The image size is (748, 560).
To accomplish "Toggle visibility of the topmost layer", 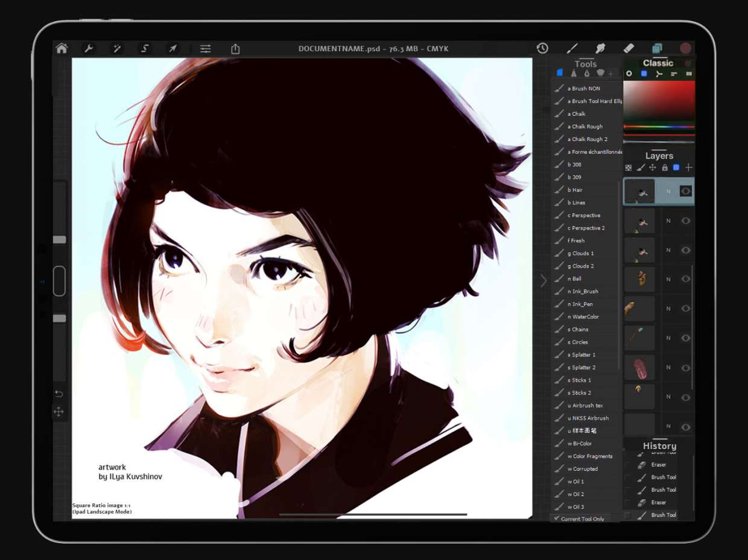I will click(686, 191).
